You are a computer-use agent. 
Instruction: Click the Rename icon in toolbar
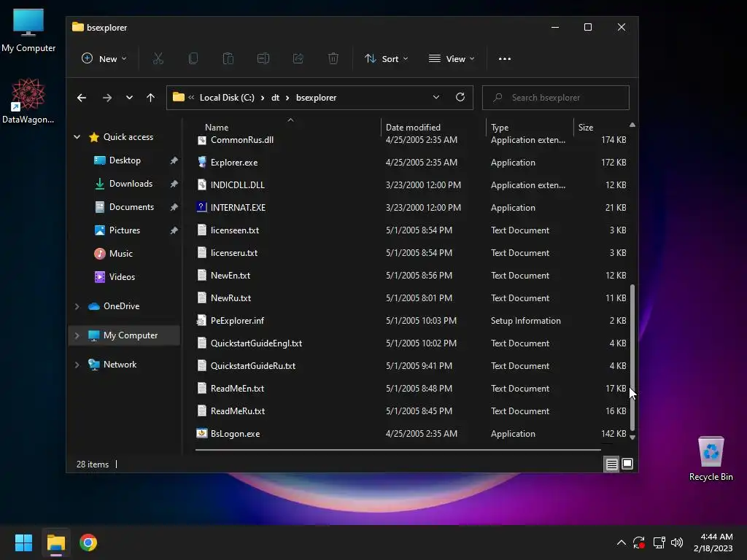[x=263, y=58]
